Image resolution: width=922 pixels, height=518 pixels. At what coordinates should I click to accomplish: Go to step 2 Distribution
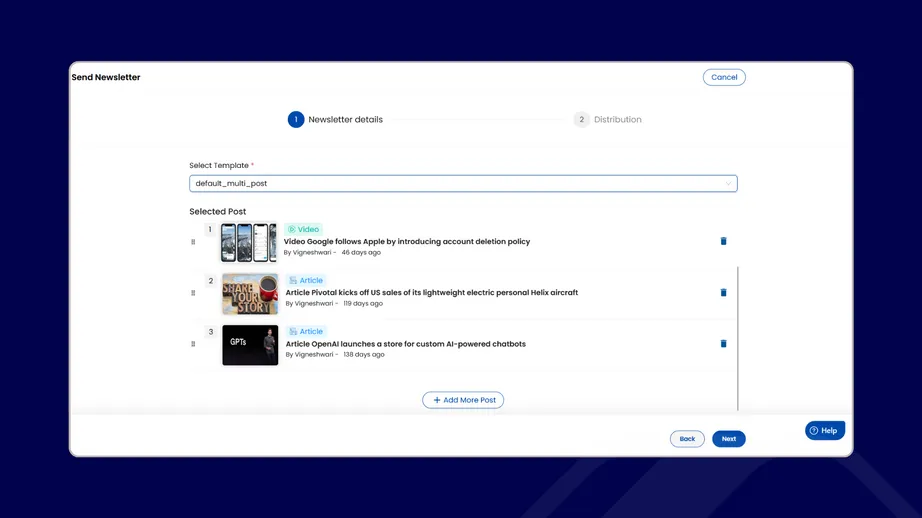[582, 120]
